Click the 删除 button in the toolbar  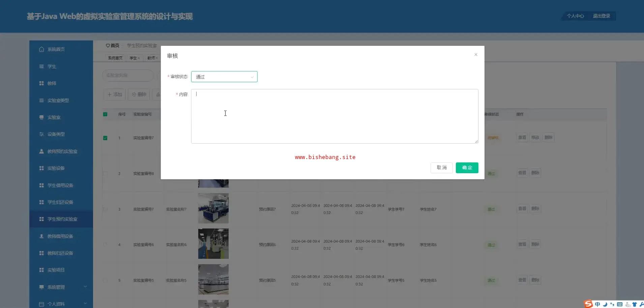tap(139, 95)
